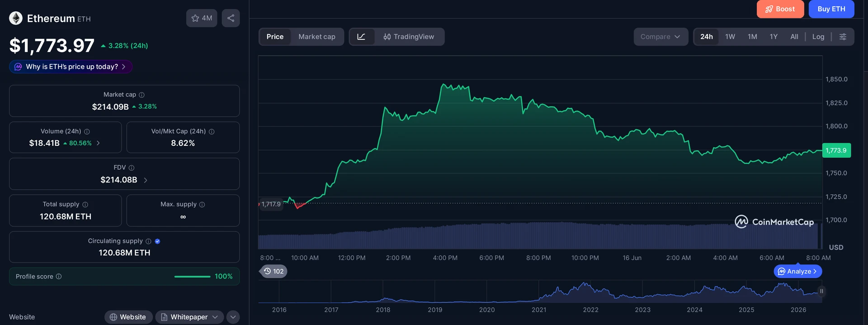Switch to line chart view icon
868x325 pixels.
point(361,37)
